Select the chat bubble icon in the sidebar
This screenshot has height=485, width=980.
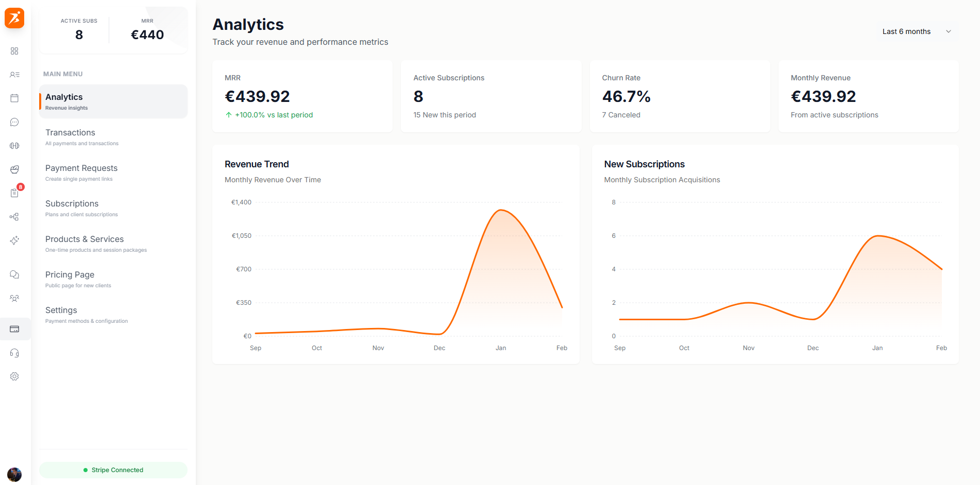pos(14,122)
